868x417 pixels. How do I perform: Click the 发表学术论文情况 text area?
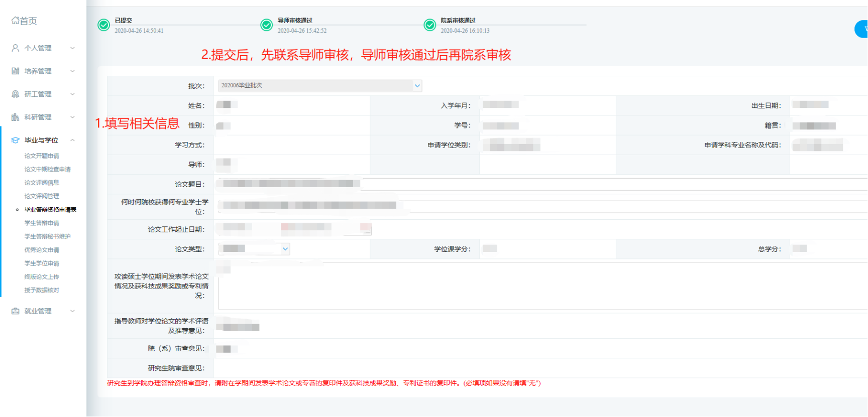tap(540, 286)
